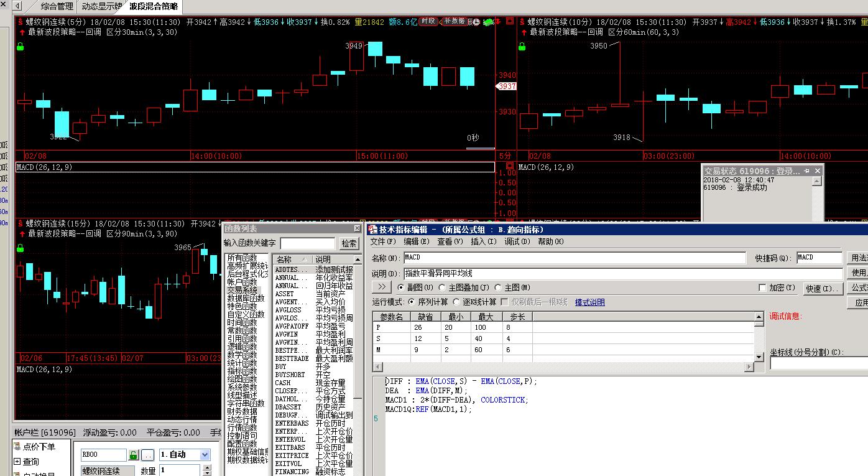Select 主图叠加 radio button
This screenshot has height=476, width=868.
tap(442, 287)
